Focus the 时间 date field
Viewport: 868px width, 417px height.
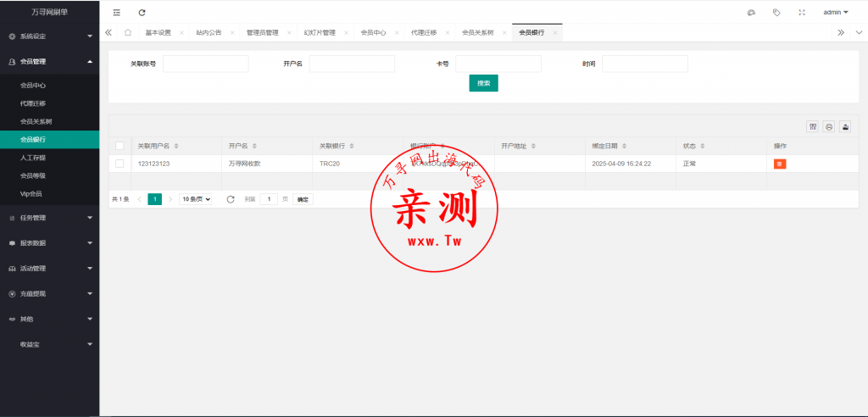click(x=645, y=64)
